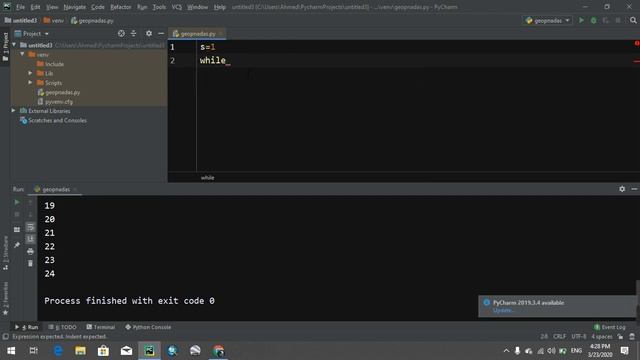640x360 pixels.
Task: Click the restore layout icon in Run panel
Action: (x=17, y=230)
